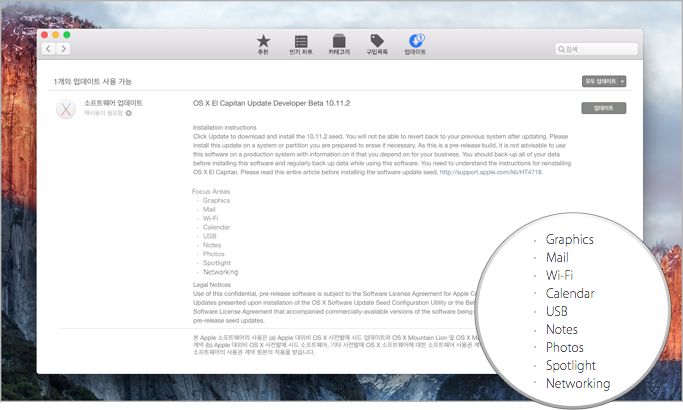The image size is (683, 410).
Task: Click the restart required info icon
Action: pyautogui.click(x=128, y=113)
